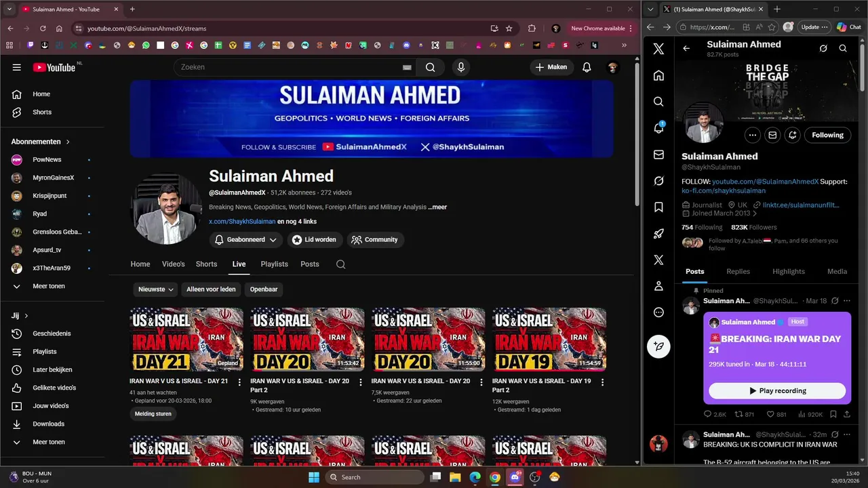This screenshot has height=488, width=868.
Task: Open tab search dropdown in YouTube Chrome window
Action: 9,9
